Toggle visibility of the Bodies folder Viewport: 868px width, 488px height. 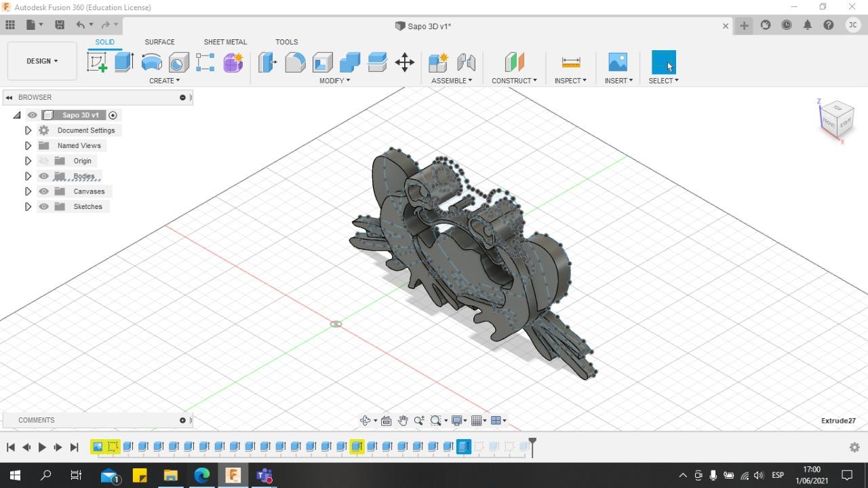click(44, 176)
